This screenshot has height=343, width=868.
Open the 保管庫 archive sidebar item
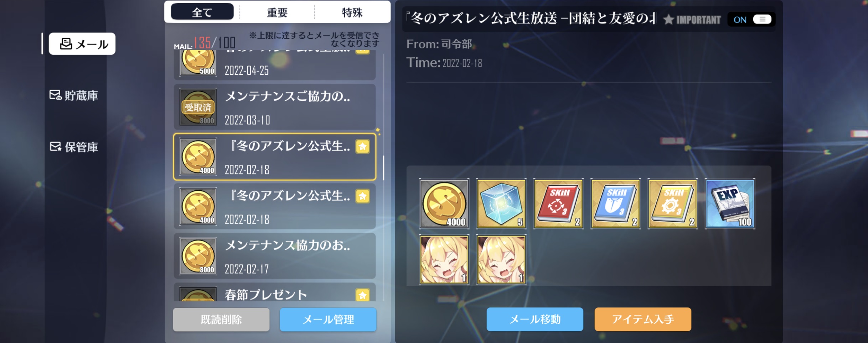[74, 147]
